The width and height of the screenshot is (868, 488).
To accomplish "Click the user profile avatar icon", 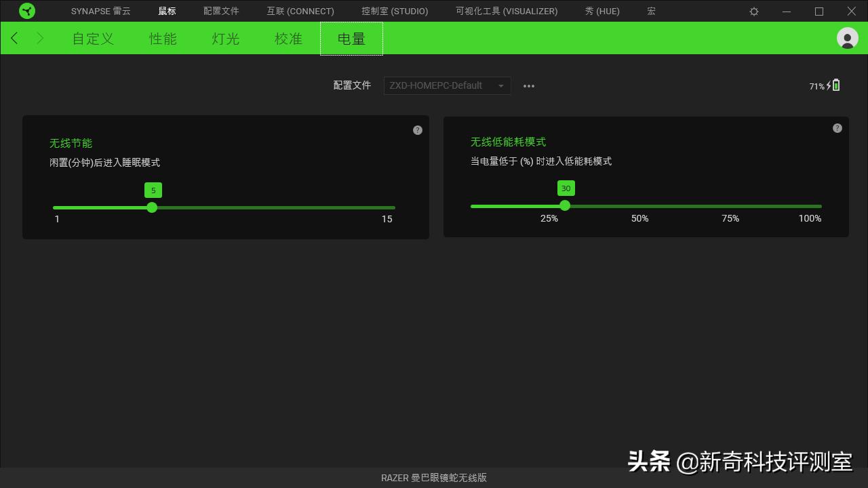I will point(848,38).
